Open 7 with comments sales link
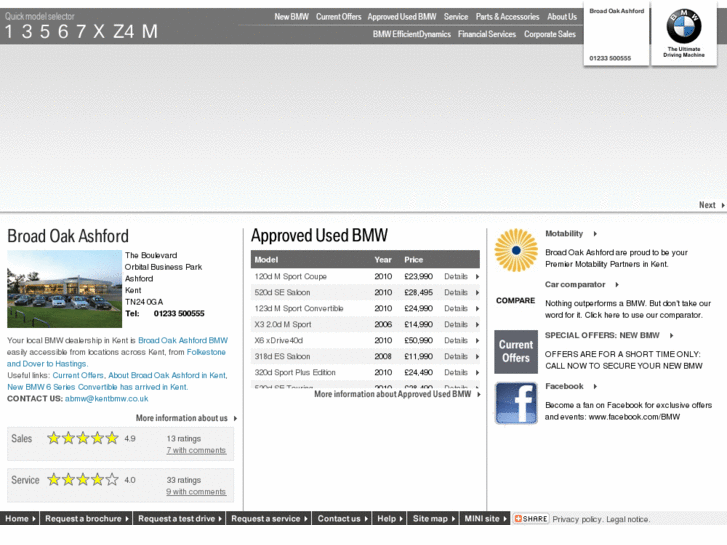The image size is (727, 545). pyautogui.click(x=196, y=450)
